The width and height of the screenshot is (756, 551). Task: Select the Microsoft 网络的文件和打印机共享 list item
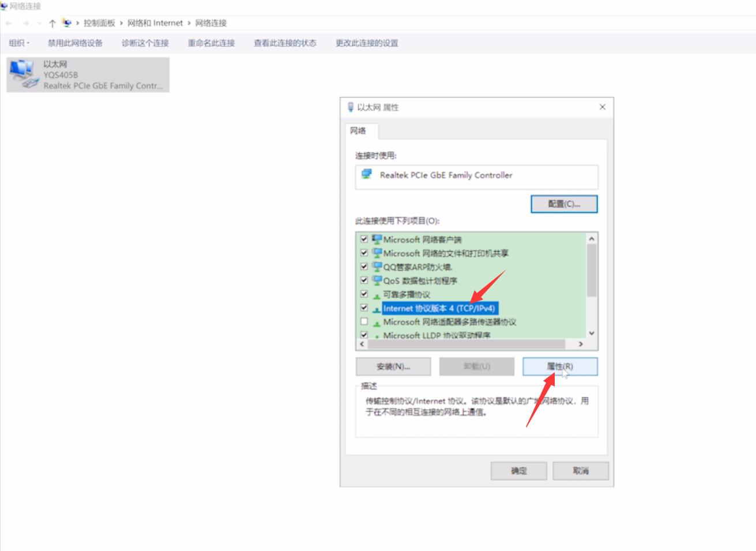[x=446, y=253]
